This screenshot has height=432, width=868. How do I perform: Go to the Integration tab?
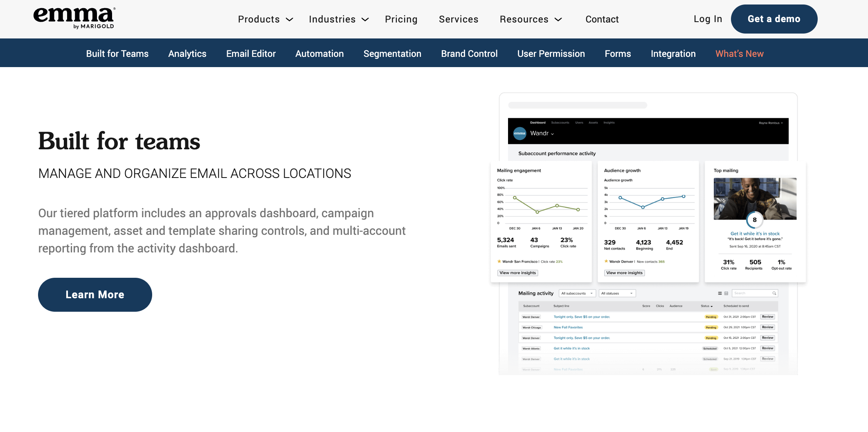point(673,54)
